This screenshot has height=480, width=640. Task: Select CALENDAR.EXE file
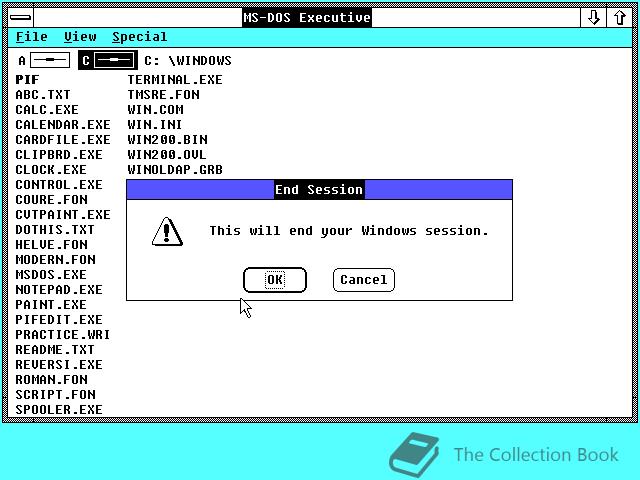[63, 124]
